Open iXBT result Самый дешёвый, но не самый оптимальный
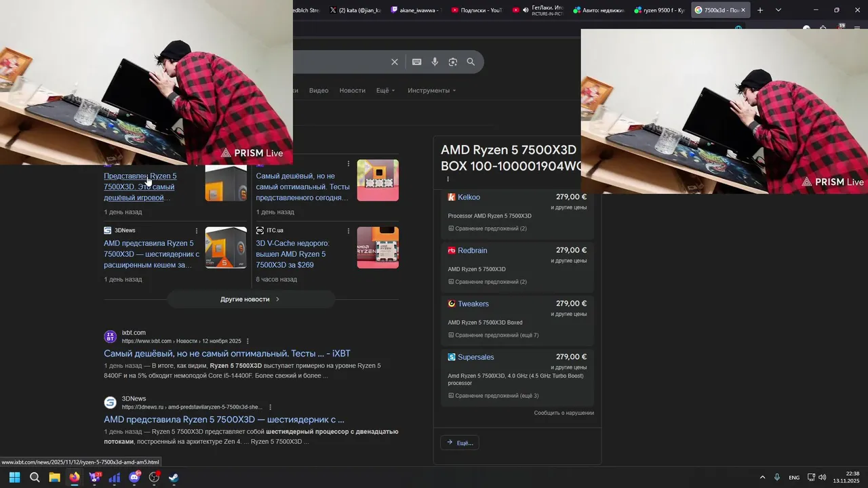The image size is (868, 488). pos(227,353)
